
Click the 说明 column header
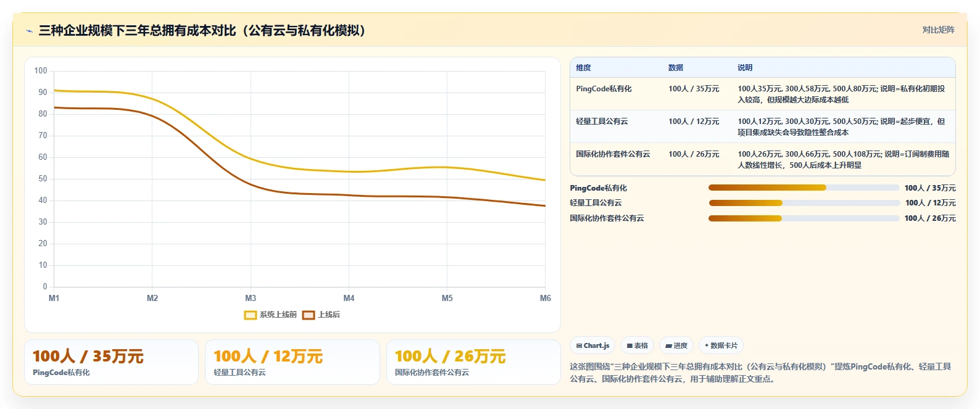click(x=745, y=68)
